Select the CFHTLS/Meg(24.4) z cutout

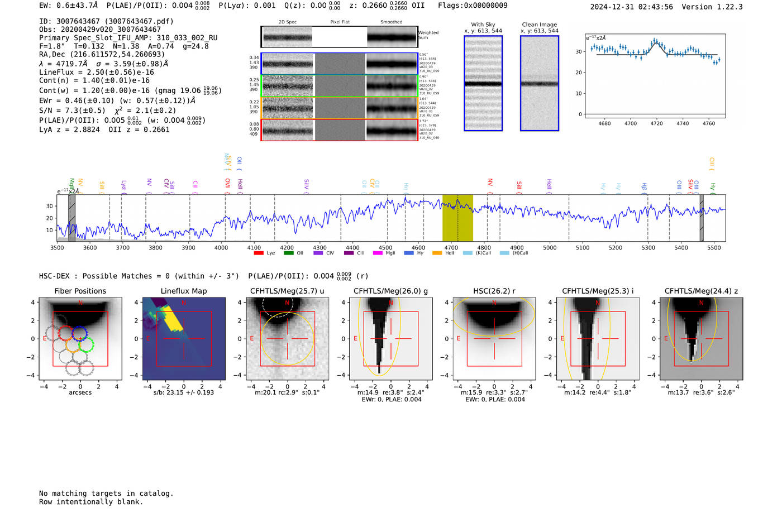pos(702,338)
